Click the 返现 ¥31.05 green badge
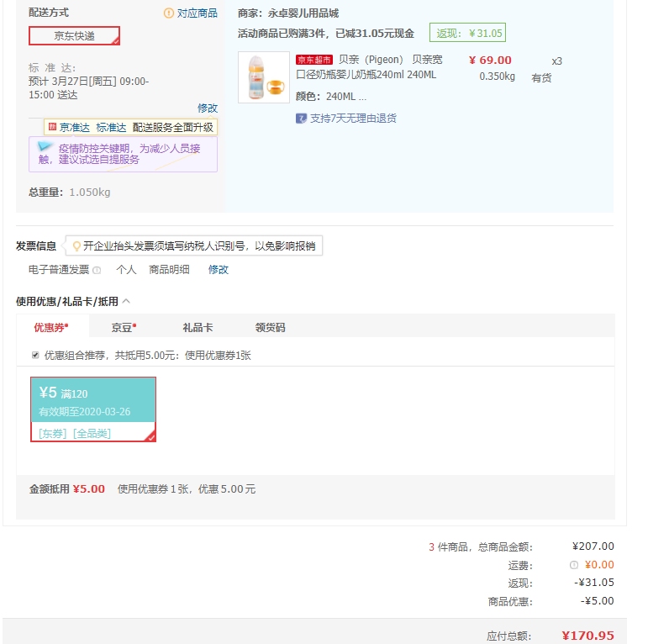Image resolution: width=648 pixels, height=644 pixels. [x=468, y=33]
